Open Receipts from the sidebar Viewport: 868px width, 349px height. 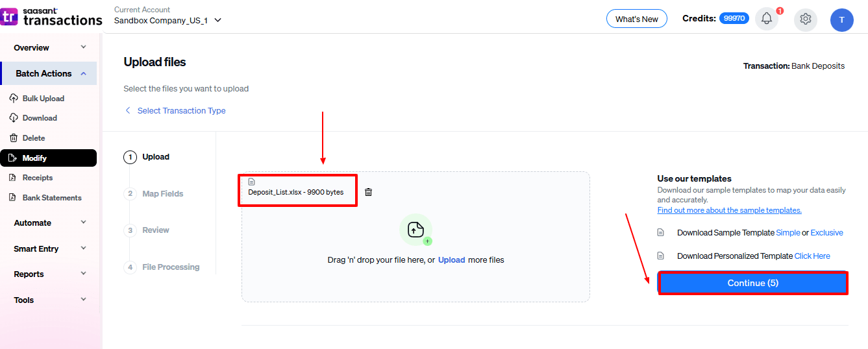pos(38,178)
